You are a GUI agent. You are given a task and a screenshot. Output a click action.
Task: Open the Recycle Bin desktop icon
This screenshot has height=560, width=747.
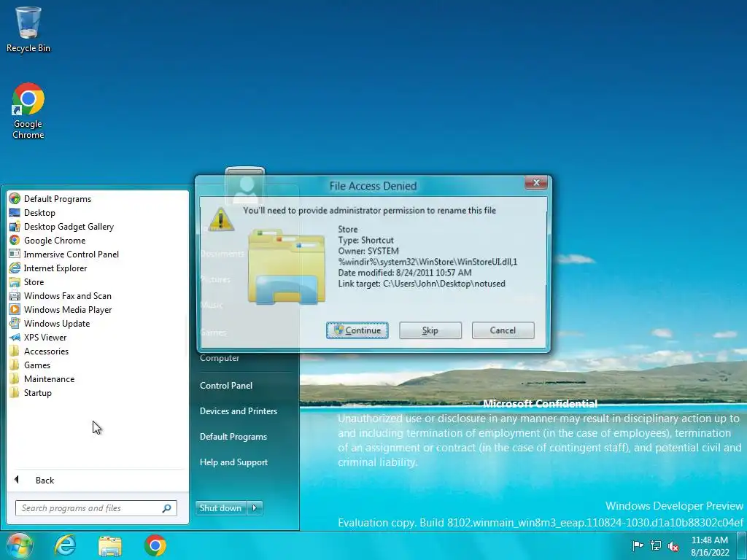(28, 29)
